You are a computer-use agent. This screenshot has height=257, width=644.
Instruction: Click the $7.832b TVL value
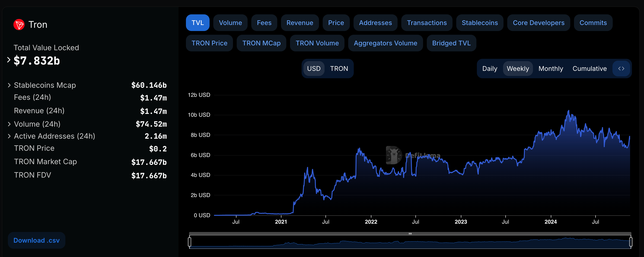37,61
